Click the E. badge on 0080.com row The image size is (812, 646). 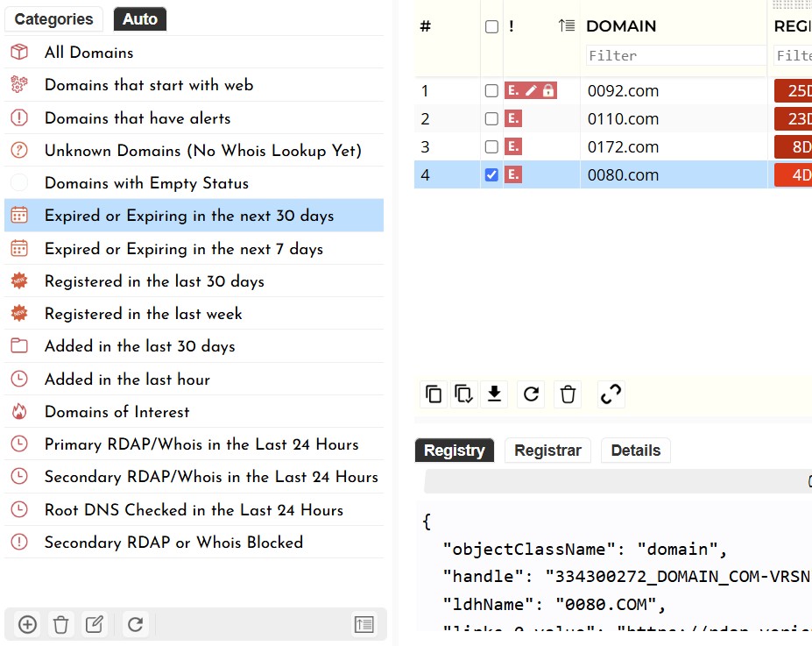513,174
